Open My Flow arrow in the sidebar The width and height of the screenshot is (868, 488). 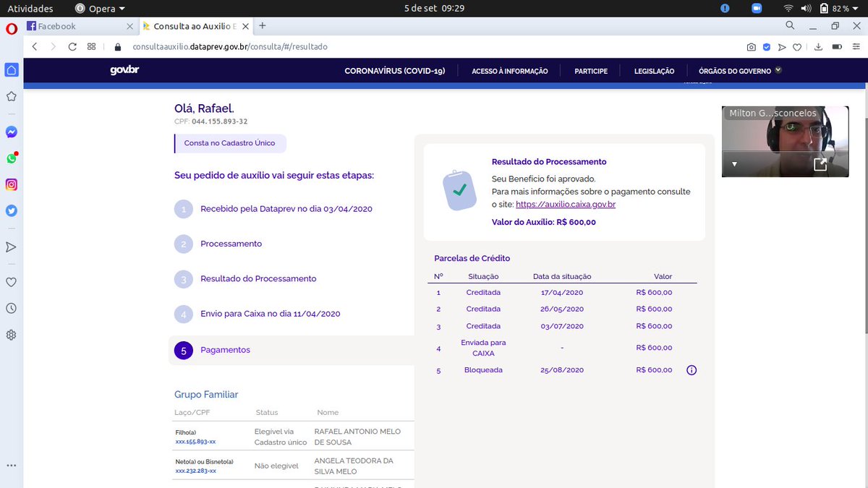12,247
